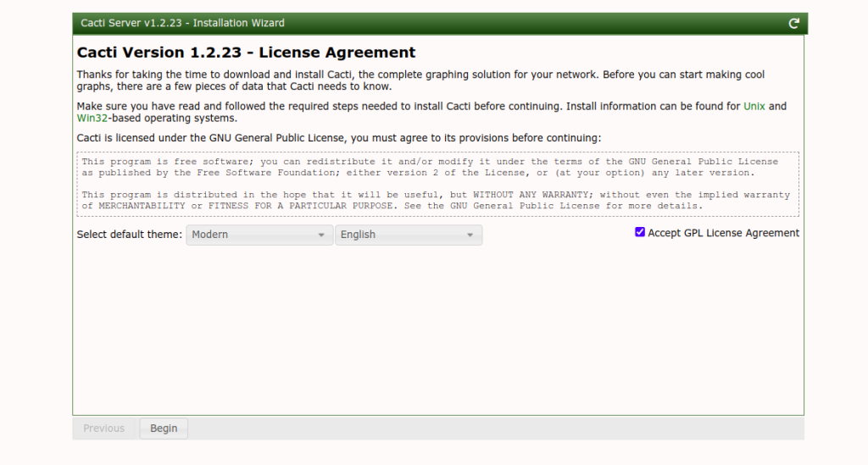Click the refresh icon in wizard header
The width and height of the screenshot is (868, 465).
pyautogui.click(x=793, y=23)
